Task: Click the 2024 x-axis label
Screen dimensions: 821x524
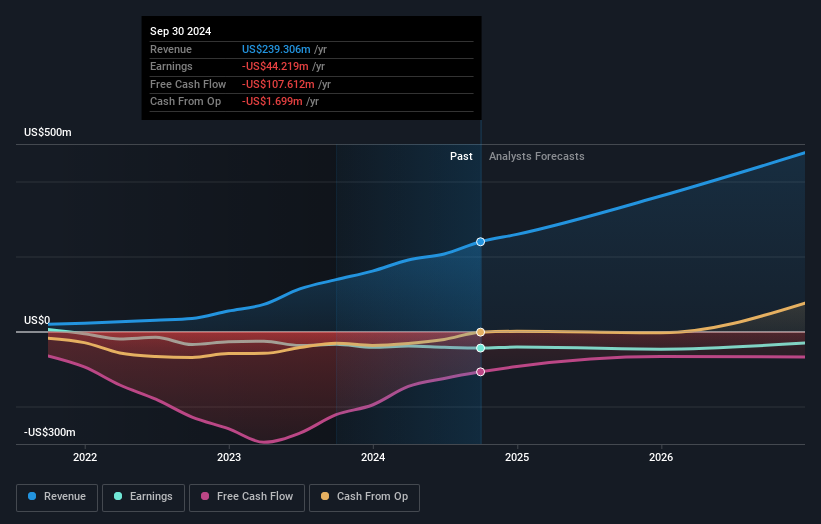Action: pos(373,457)
